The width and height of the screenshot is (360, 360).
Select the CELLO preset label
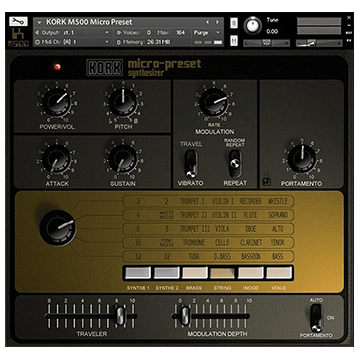pos(222,243)
